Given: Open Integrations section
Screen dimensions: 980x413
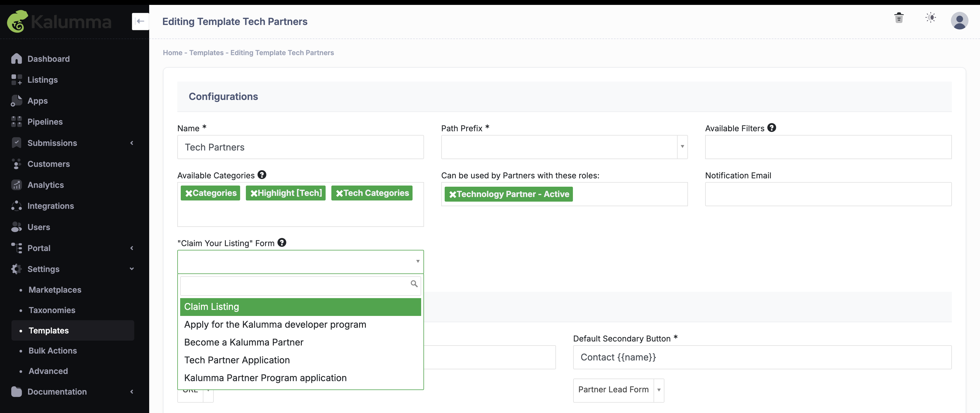Looking at the screenshot, I should tap(50, 206).
